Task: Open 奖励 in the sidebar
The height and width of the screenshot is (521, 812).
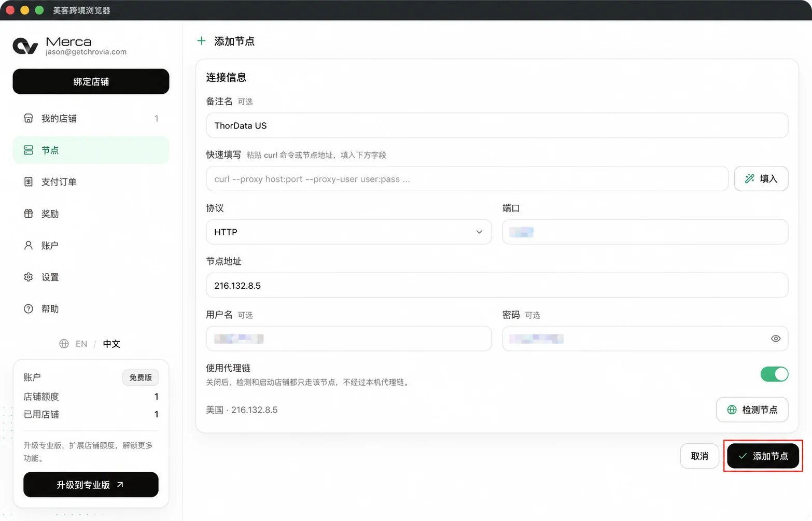Action: tap(91, 214)
